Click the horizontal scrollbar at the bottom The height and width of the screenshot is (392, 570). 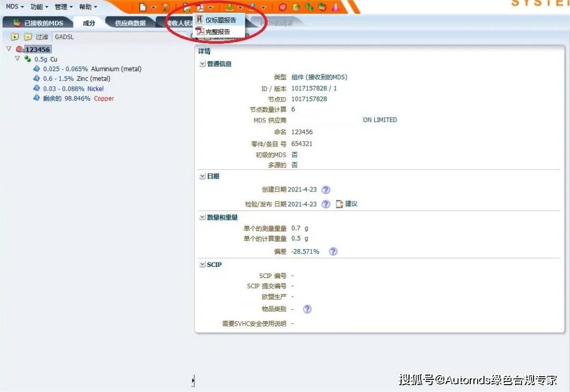coord(193,380)
